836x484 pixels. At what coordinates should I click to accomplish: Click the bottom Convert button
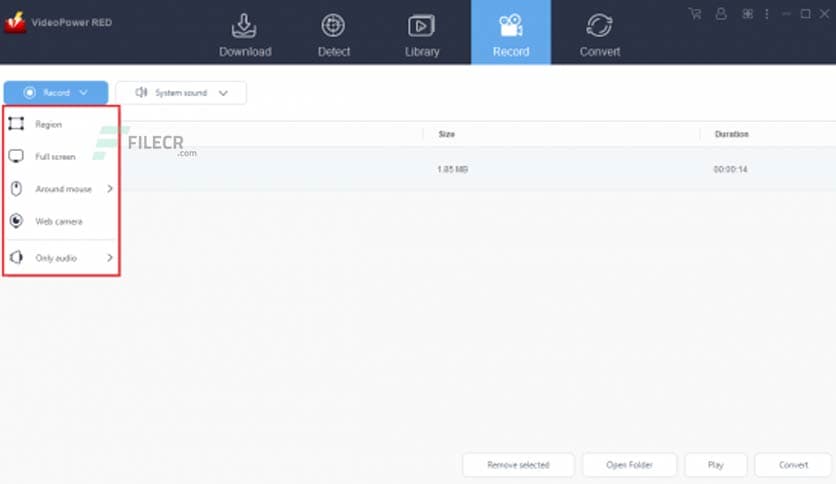click(x=793, y=465)
